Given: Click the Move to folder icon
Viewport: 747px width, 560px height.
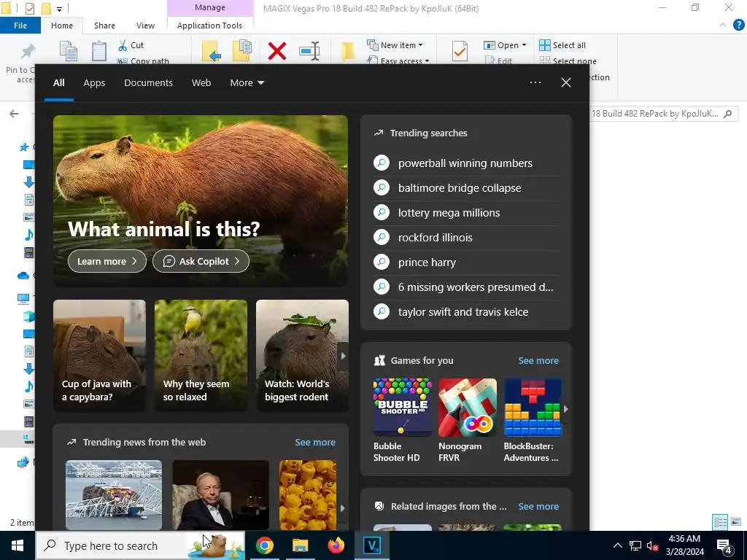Looking at the screenshot, I should [x=211, y=51].
